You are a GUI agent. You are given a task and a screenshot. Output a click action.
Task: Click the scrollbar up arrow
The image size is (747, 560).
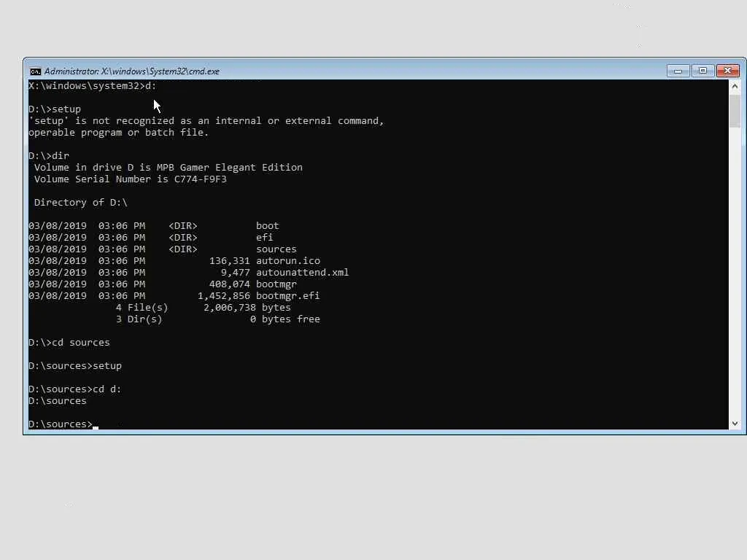point(735,86)
